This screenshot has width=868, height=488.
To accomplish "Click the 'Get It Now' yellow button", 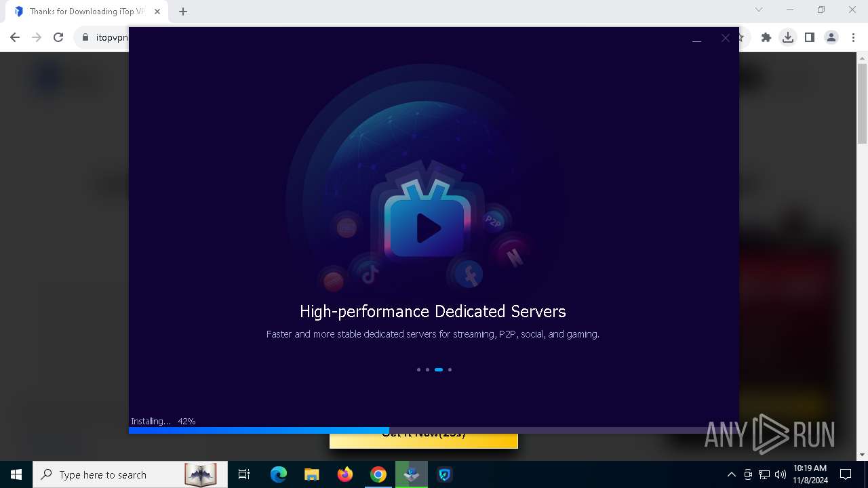I will pos(424,440).
